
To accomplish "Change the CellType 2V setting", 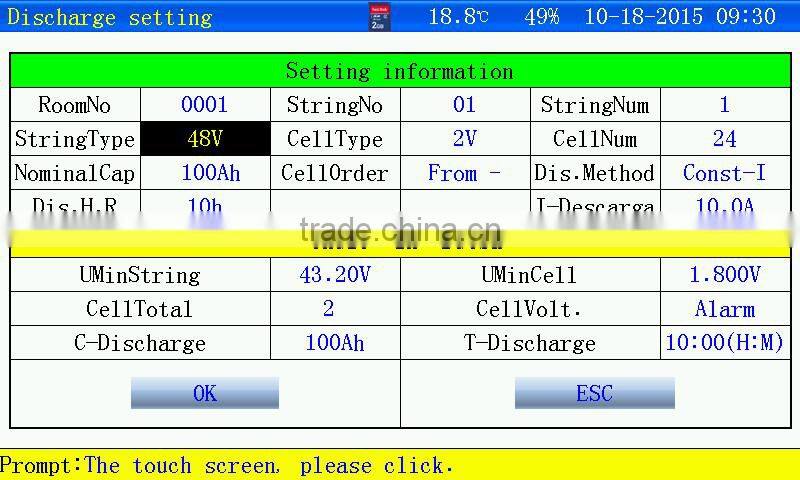I will (x=465, y=139).
